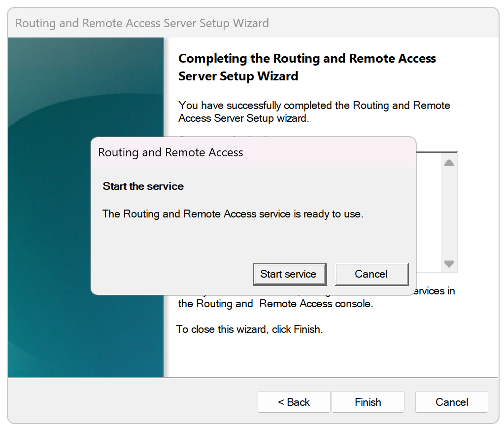Click the Start the service heading
Screen dimensions: 504x430
tap(143, 186)
